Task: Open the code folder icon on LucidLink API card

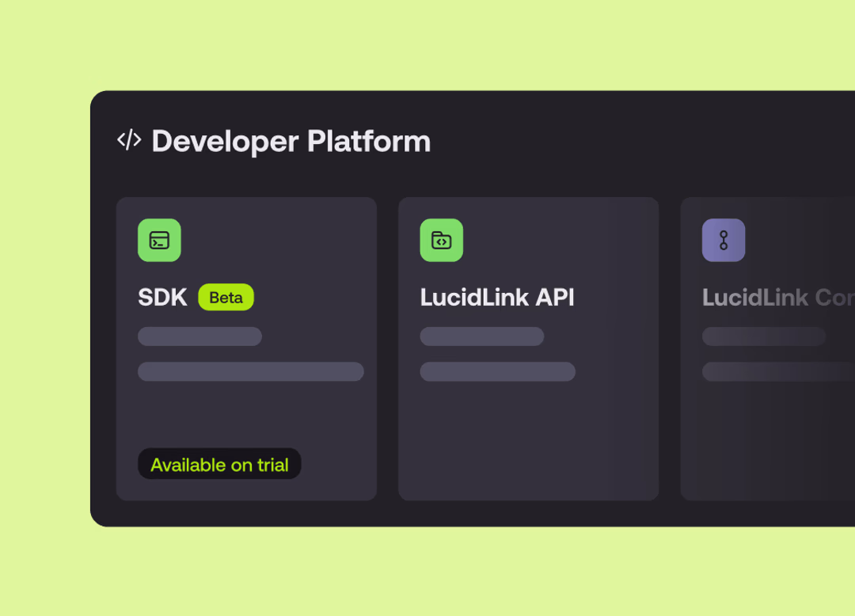Action: coord(442,240)
